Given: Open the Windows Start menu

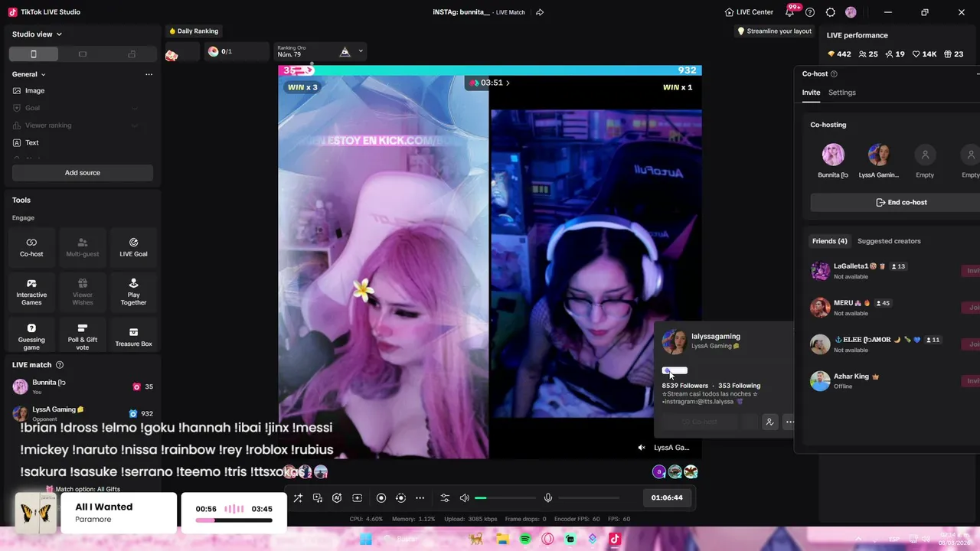Looking at the screenshot, I should pos(366,539).
